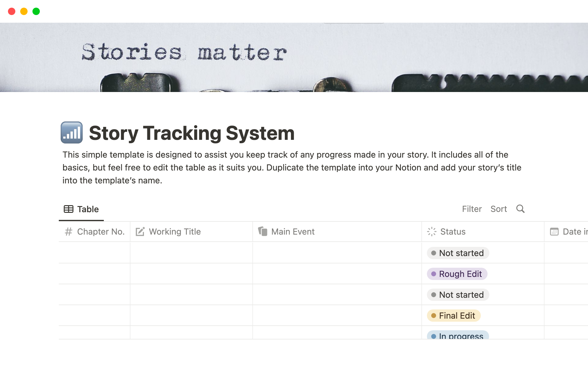The width and height of the screenshot is (588, 368).
Task: Open the Sort options
Action: point(499,209)
